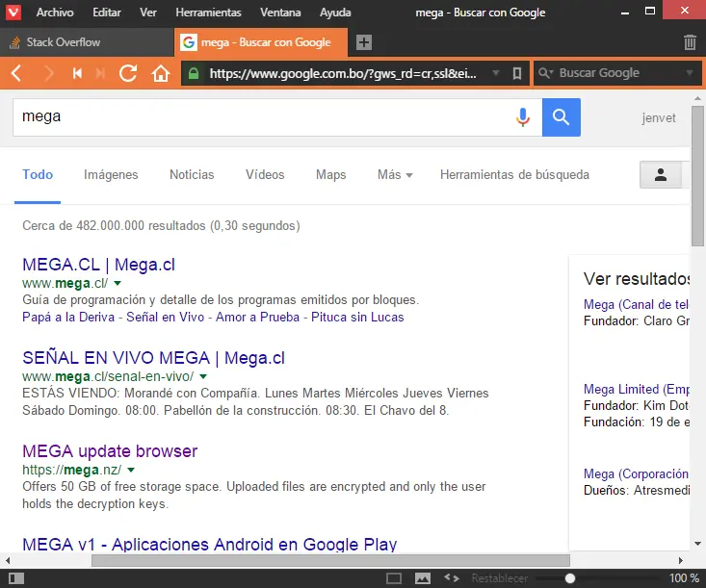706x588 pixels.
Task: Open the Vivaldi menu logo
Action: (13, 12)
